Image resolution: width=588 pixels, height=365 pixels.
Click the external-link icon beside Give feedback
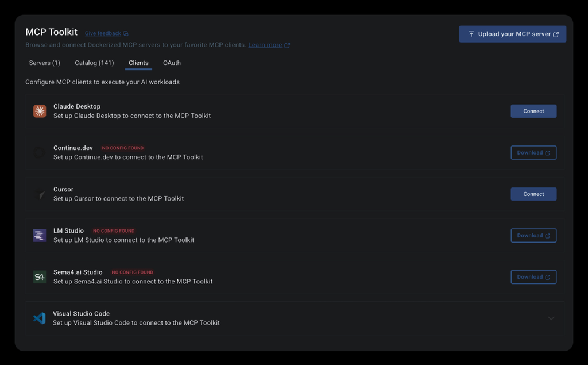(x=126, y=34)
